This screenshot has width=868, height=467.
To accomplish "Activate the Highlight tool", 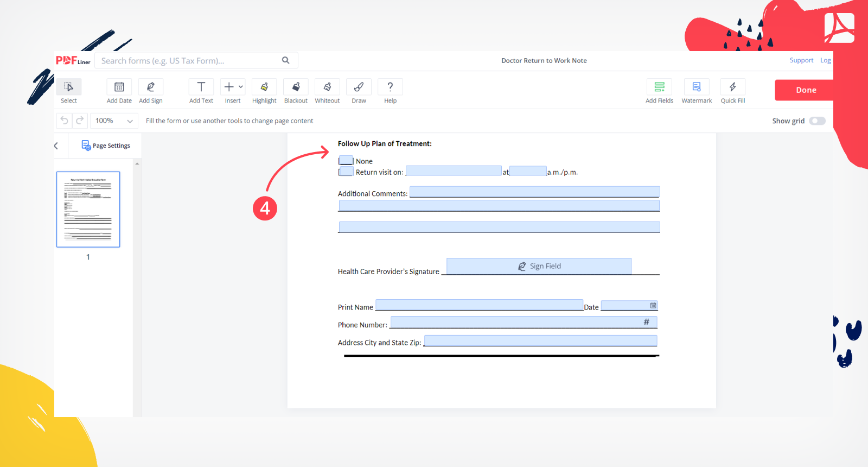I will [264, 87].
